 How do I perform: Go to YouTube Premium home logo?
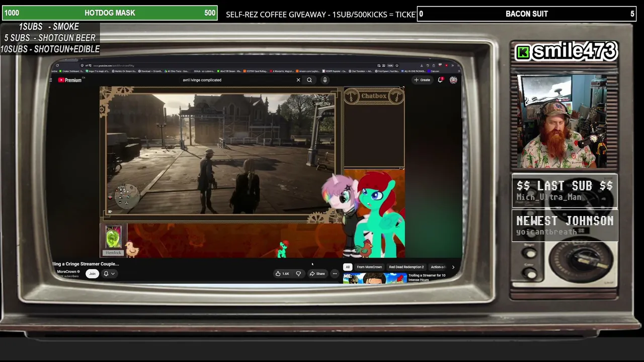[x=70, y=80]
